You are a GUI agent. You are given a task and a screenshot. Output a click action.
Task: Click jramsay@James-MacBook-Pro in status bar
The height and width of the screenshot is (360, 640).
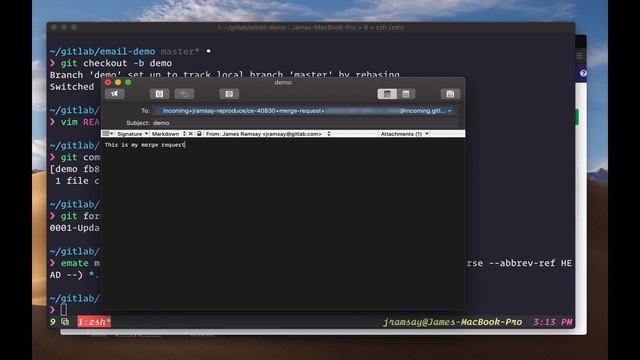[453, 322]
